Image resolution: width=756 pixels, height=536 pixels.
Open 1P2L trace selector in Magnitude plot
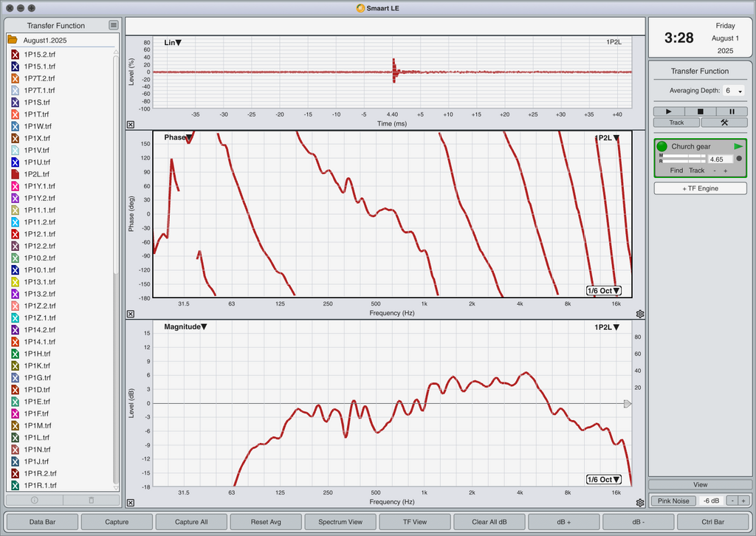point(607,327)
